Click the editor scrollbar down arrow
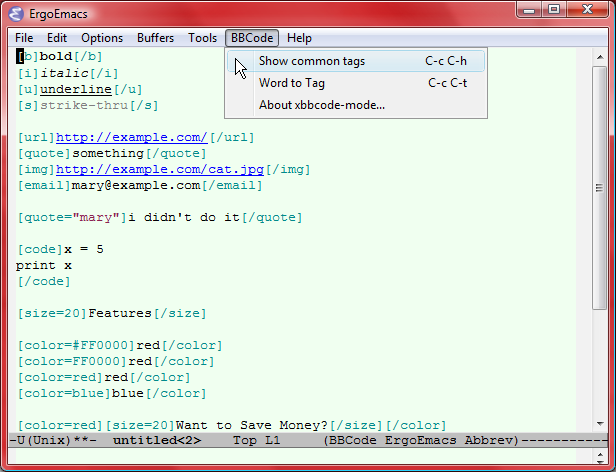The height and width of the screenshot is (472, 616). (x=600, y=424)
